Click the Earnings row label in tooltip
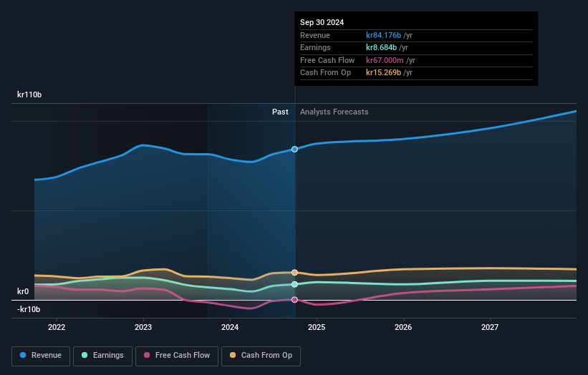Image resolution: width=588 pixels, height=375 pixels. pyautogui.click(x=315, y=47)
